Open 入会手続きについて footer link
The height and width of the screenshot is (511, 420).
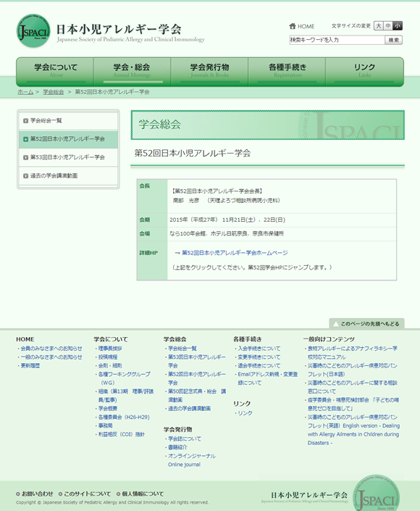tap(259, 349)
